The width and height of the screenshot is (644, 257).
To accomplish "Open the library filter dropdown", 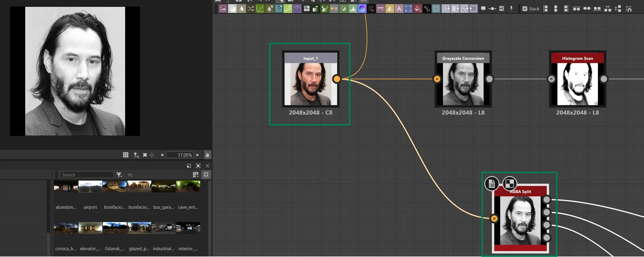I will pyautogui.click(x=119, y=175).
